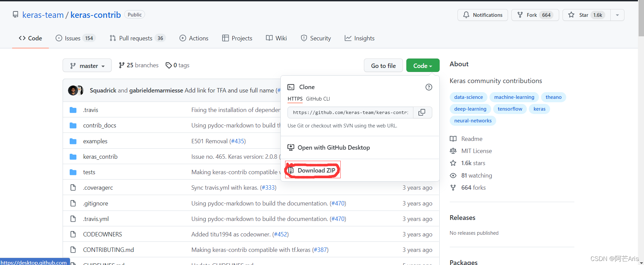Open the keras-team owner link
Screen dimensions: 644x265
43,15
